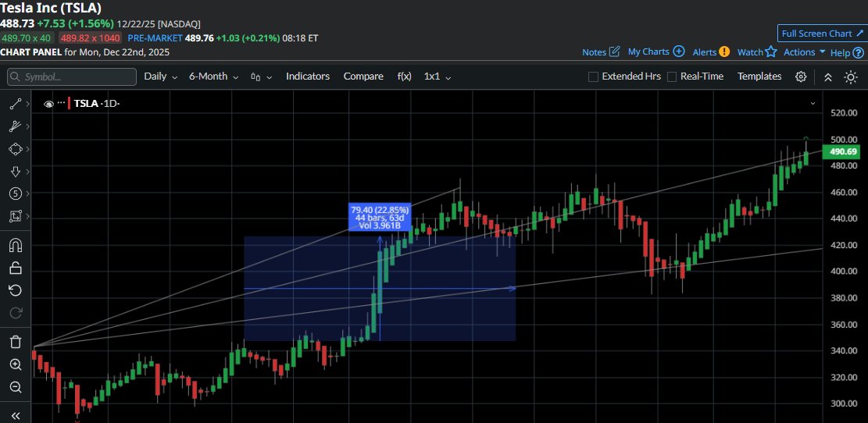Select the trend line drawing tool
This screenshot has height=423, width=868.
pyautogui.click(x=16, y=104)
